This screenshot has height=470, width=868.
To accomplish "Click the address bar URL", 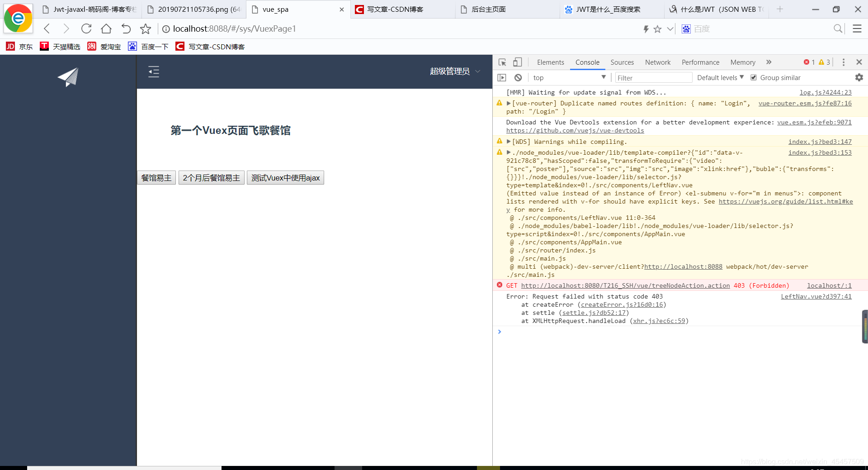I will pyautogui.click(x=234, y=29).
